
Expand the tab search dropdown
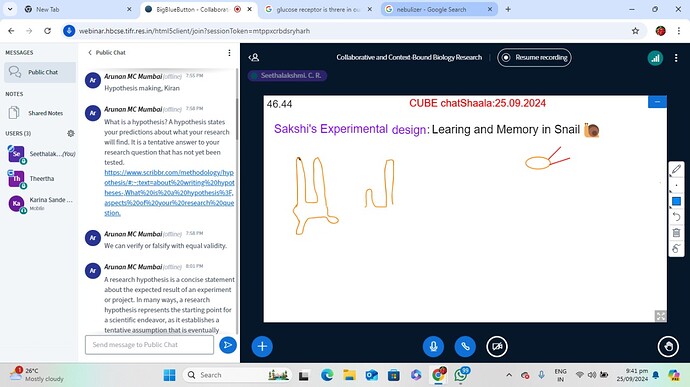click(x=10, y=9)
